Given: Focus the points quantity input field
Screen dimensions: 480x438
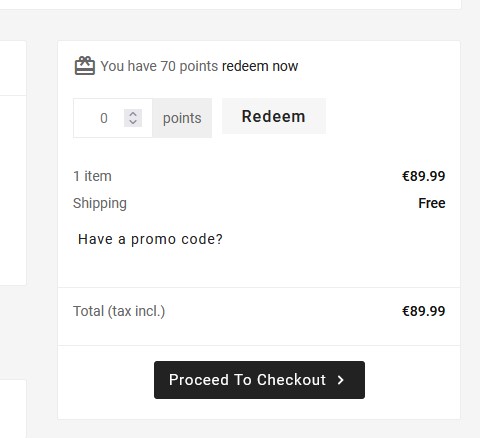Looking at the screenshot, I should [x=113, y=118].
